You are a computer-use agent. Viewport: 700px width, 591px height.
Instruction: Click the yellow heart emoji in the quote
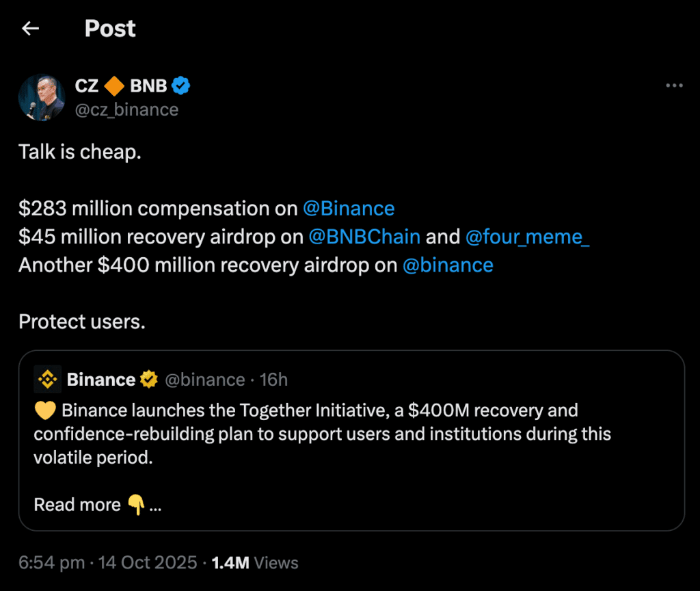click(x=44, y=410)
